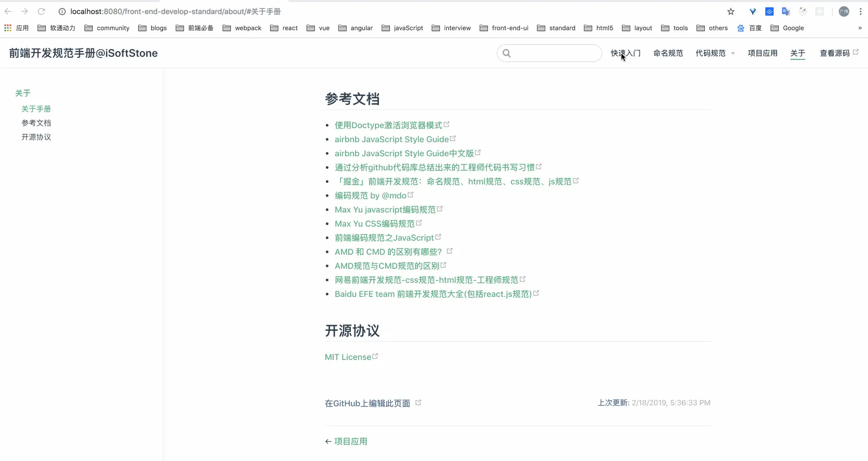Open 前端编码规范之JavaScript link
The image size is (868, 461).
tap(388, 238)
